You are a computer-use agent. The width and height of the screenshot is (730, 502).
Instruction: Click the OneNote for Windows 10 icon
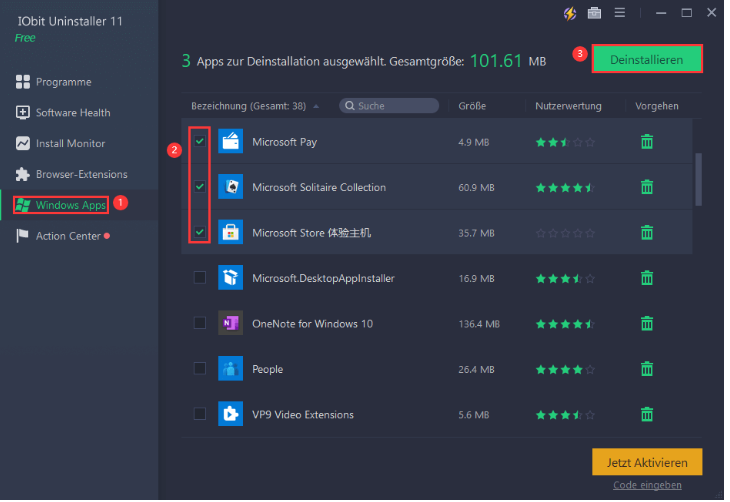coord(230,323)
